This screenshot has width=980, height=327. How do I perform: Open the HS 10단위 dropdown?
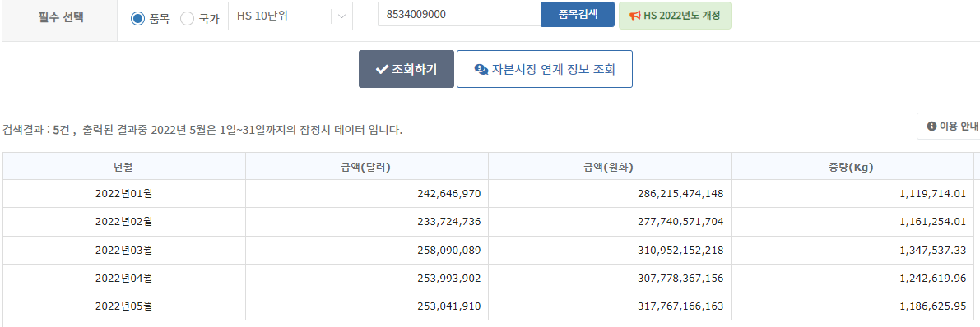pos(290,16)
